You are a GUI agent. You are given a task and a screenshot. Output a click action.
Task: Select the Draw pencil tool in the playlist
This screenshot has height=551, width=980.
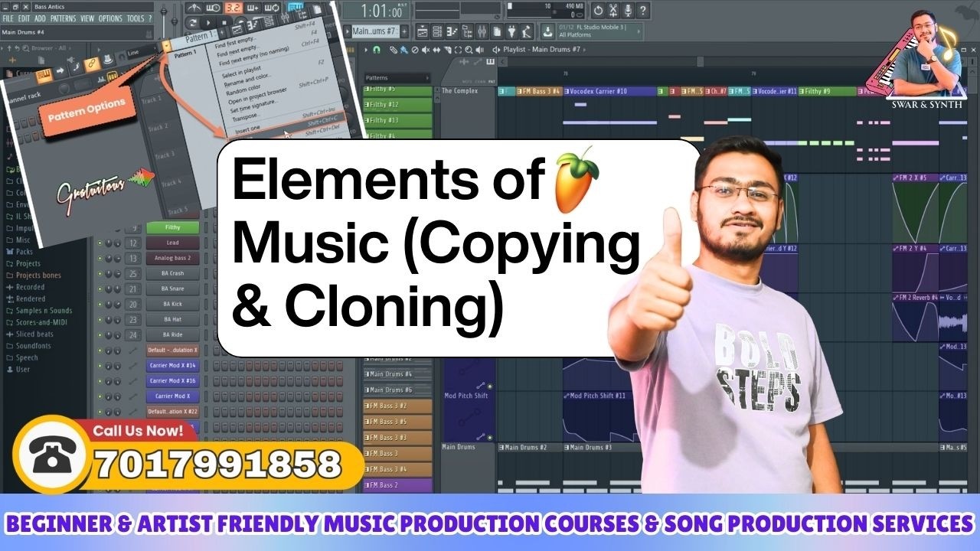click(x=394, y=50)
